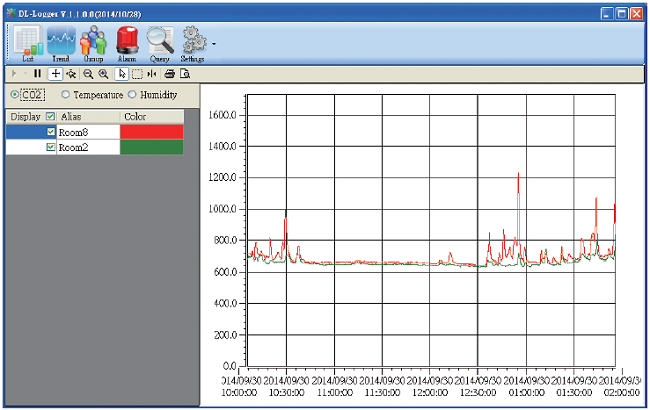Click the red Room8 color swatch

(x=151, y=132)
